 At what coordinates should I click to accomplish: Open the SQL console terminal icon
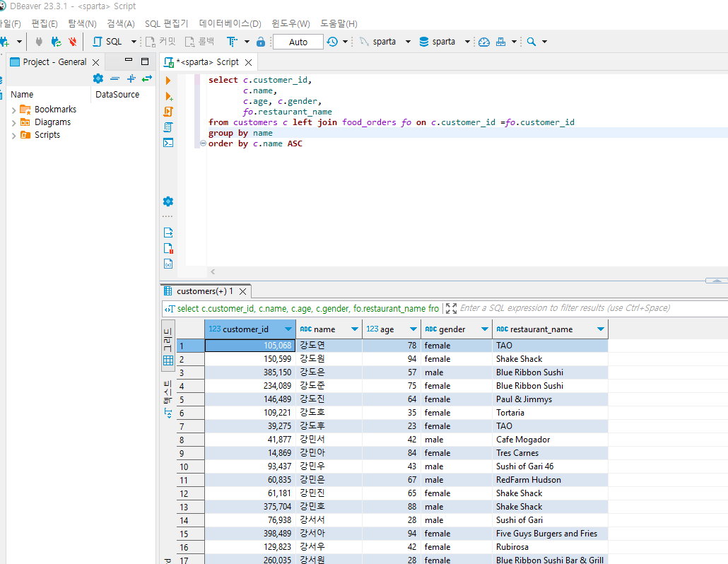click(x=168, y=143)
